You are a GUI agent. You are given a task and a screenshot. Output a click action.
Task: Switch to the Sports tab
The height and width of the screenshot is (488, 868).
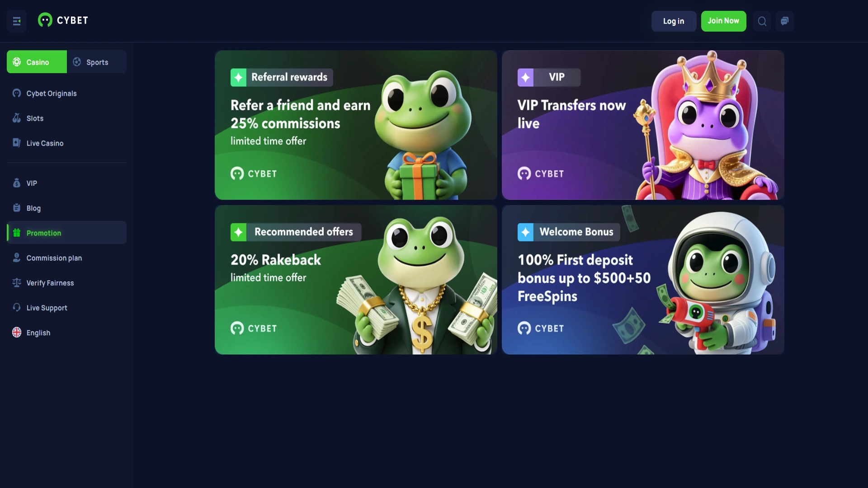(x=97, y=62)
